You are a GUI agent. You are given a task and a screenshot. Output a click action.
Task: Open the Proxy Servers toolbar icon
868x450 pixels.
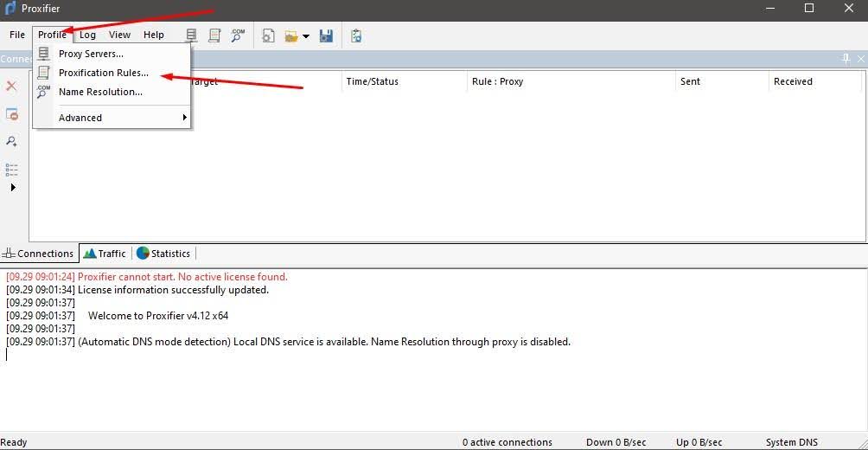click(x=192, y=35)
